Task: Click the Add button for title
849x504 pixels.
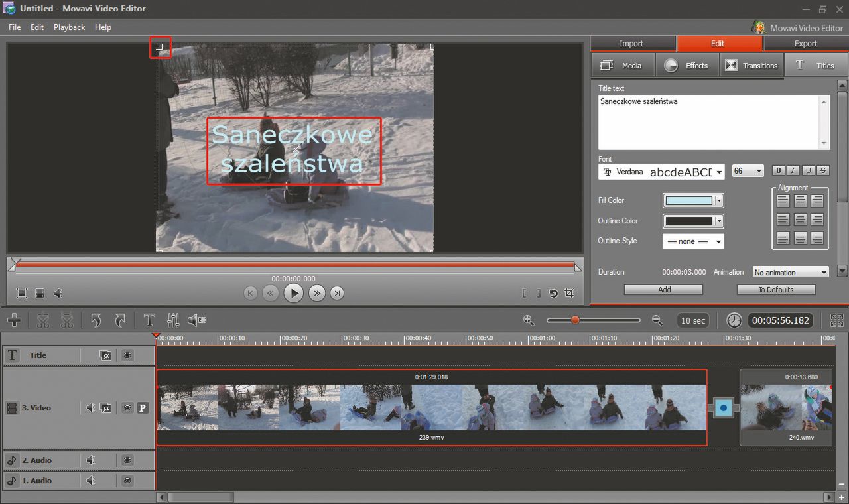Action: [663, 290]
